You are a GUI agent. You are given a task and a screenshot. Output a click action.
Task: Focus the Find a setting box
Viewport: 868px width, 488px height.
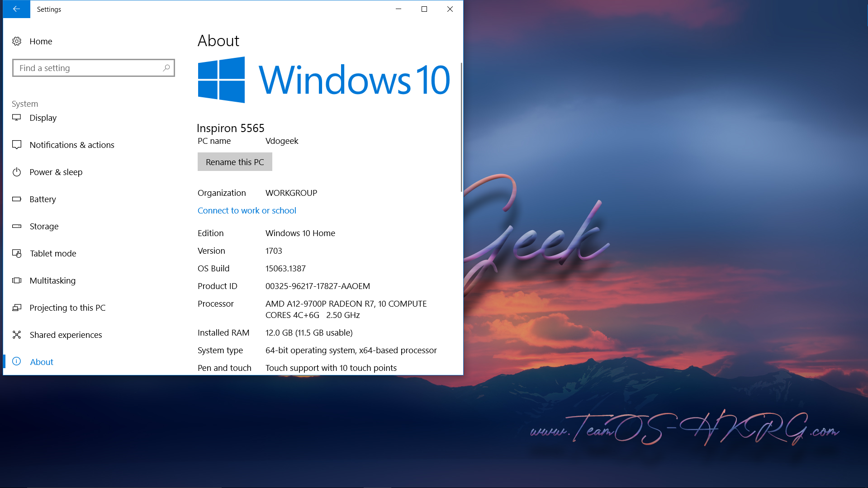point(94,68)
